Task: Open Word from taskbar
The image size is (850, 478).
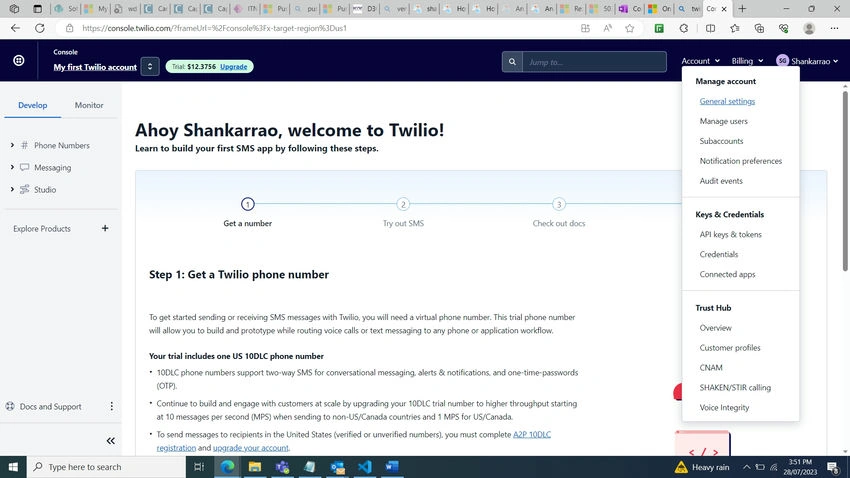Action: pos(392,467)
